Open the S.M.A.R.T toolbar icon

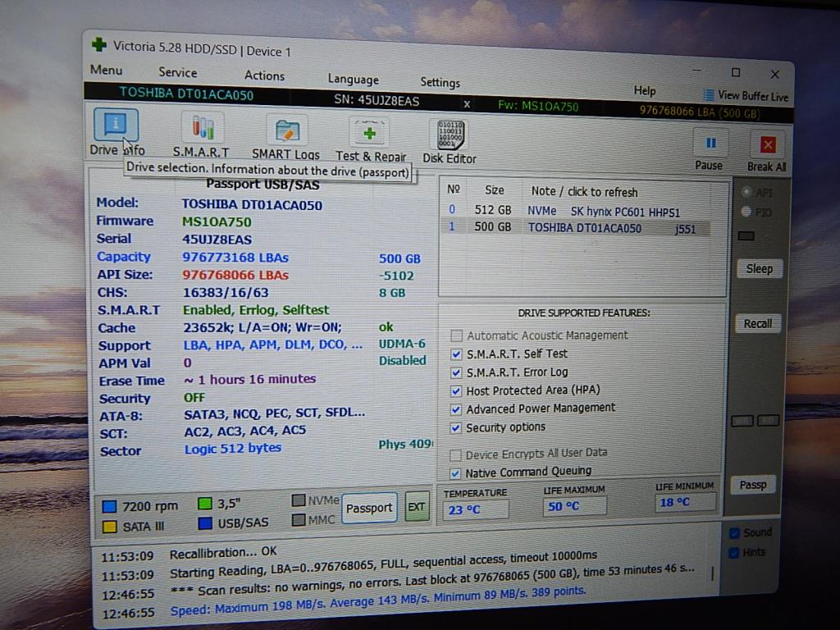coord(203,129)
